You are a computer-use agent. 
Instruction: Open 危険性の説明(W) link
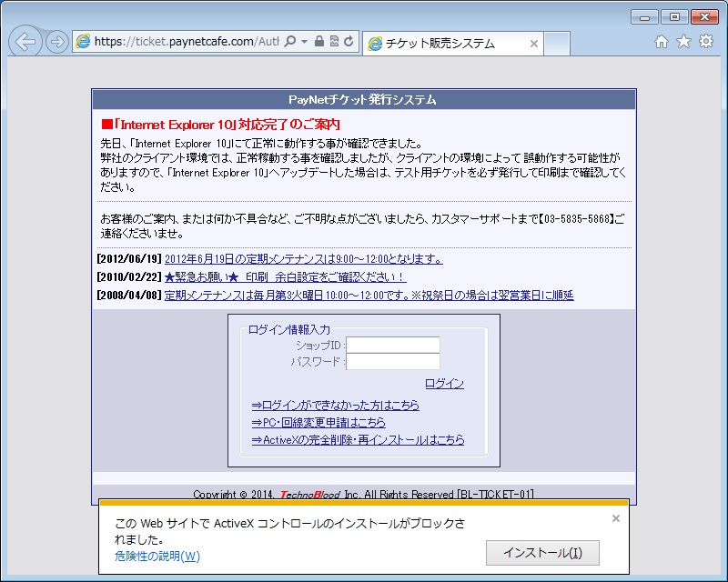click(x=157, y=556)
